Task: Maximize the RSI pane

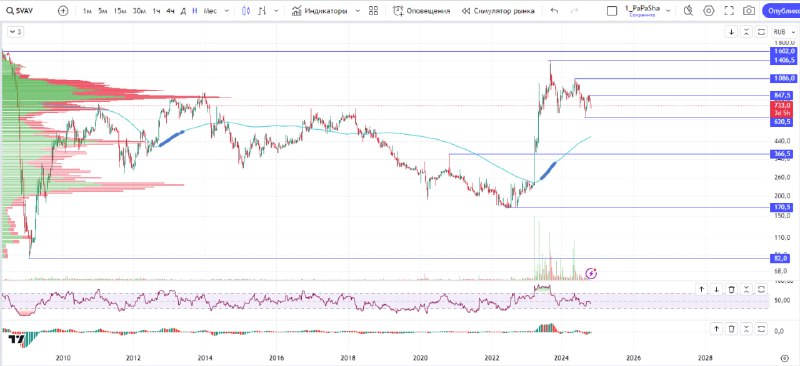Action: point(761,289)
